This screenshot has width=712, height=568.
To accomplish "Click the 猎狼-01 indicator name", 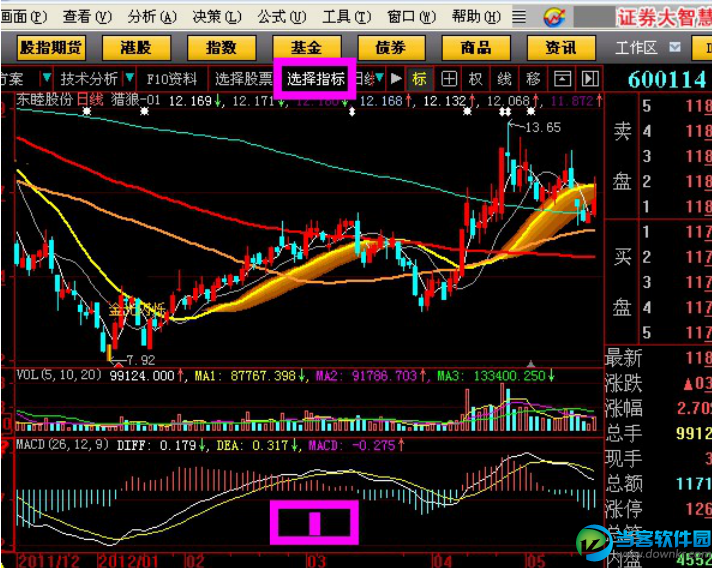I will click(136, 100).
